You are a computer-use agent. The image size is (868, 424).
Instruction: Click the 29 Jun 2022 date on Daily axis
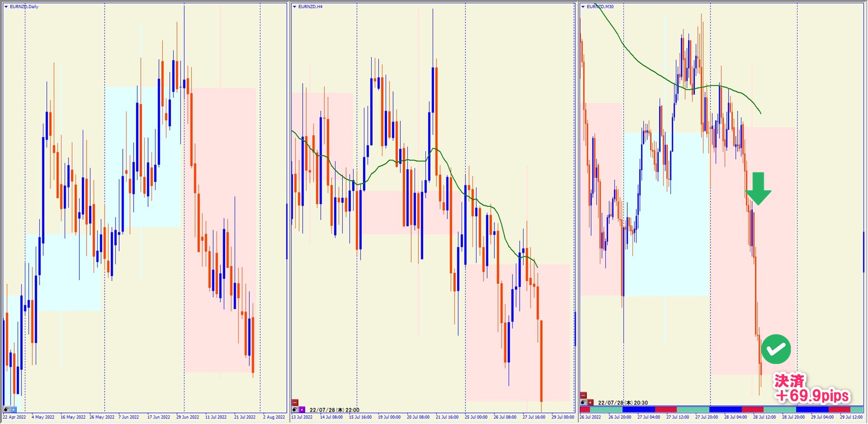(187, 417)
